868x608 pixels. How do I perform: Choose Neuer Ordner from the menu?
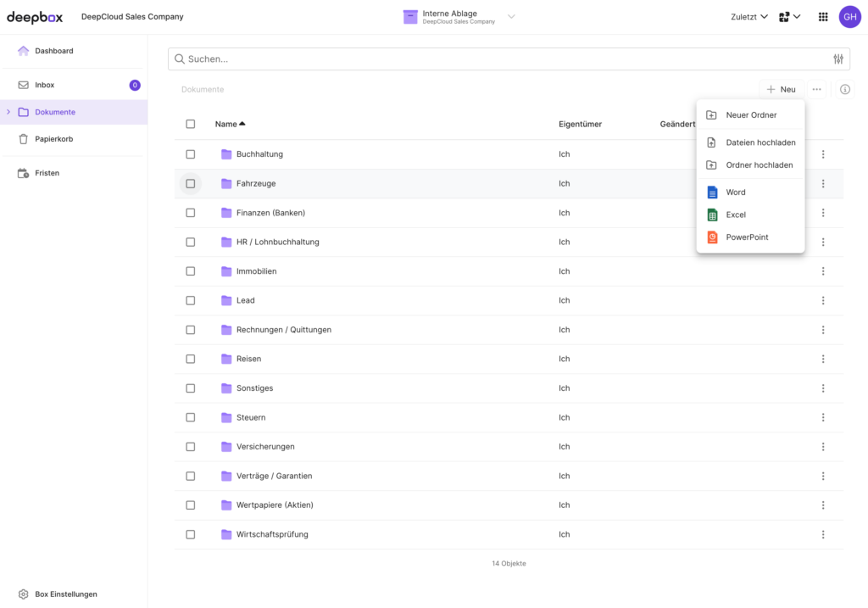(x=750, y=114)
